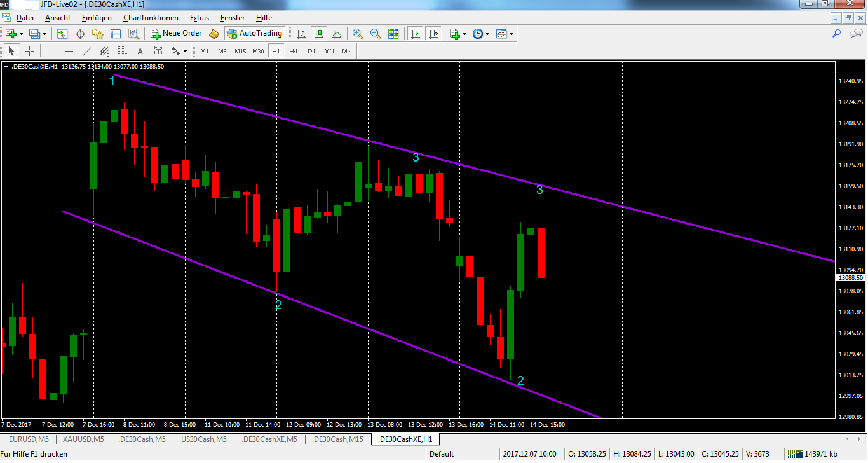
Task: Open the Navigator star folder icon
Action: point(98,33)
